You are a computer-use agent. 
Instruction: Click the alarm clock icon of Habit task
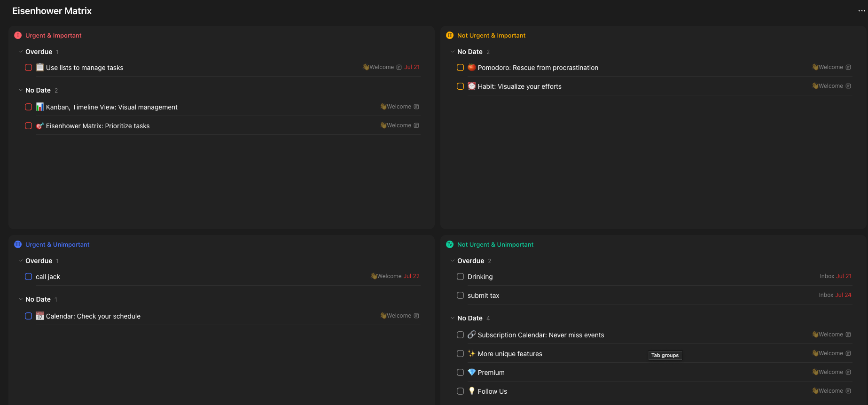[x=472, y=86]
